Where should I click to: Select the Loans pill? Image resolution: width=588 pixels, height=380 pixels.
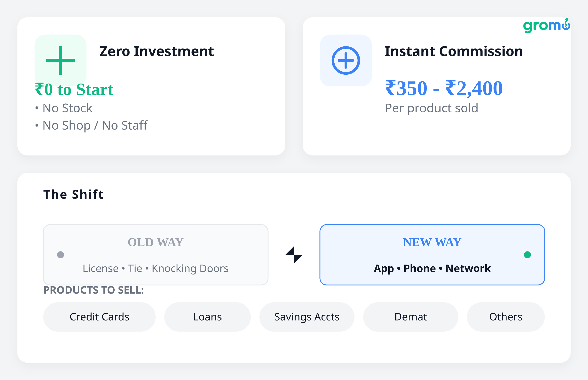pyautogui.click(x=207, y=317)
